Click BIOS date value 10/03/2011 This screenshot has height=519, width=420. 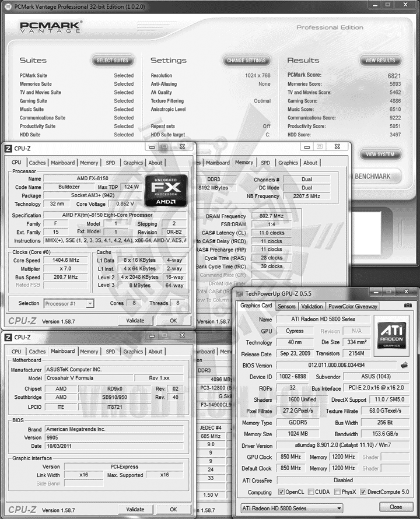(114, 446)
